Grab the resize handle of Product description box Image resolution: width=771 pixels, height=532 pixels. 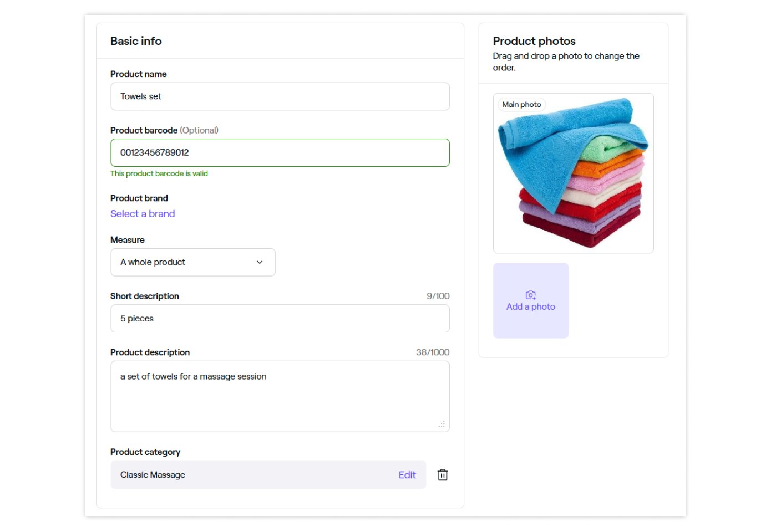442,424
